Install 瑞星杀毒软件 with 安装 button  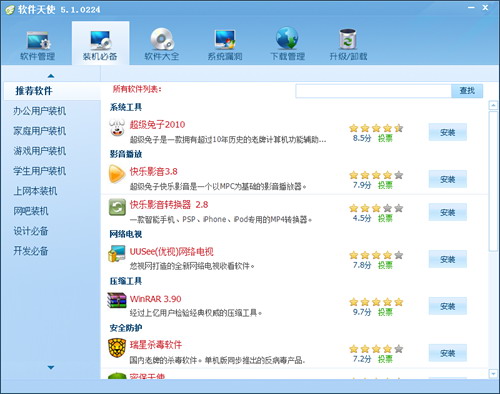click(x=448, y=353)
